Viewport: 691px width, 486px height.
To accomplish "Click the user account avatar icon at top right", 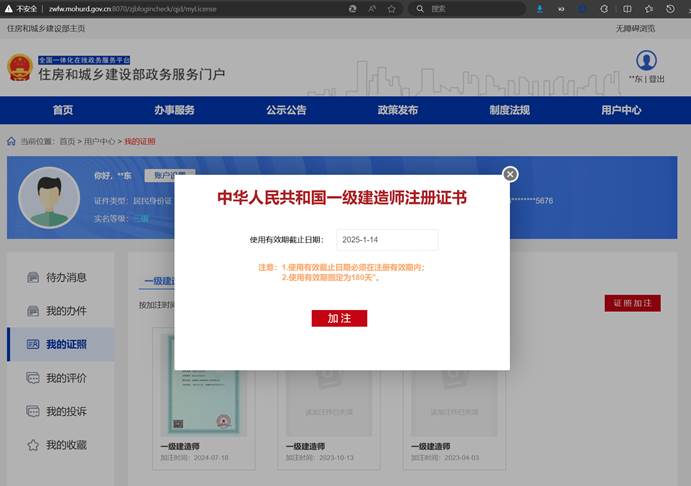I will pos(646,61).
